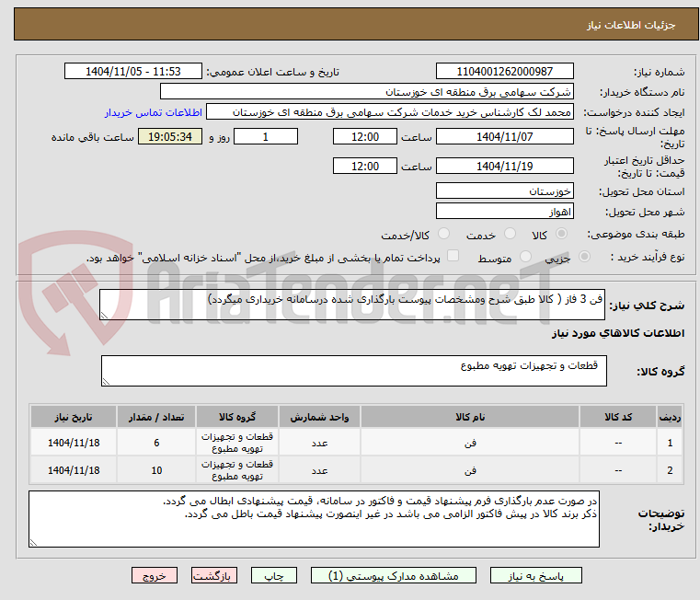Click the گروه کالا column header
The width and height of the screenshot is (700, 600).
[237, 417]
